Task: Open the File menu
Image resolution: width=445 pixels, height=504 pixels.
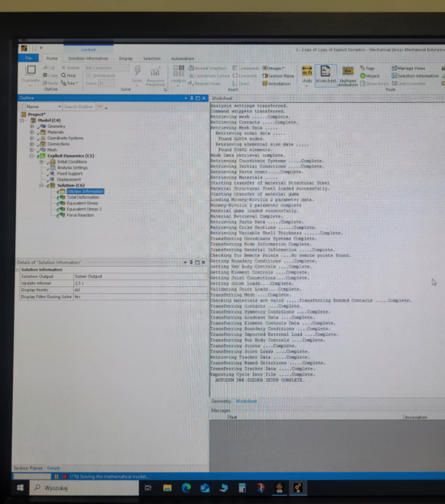Action: (x=28, y=58)
